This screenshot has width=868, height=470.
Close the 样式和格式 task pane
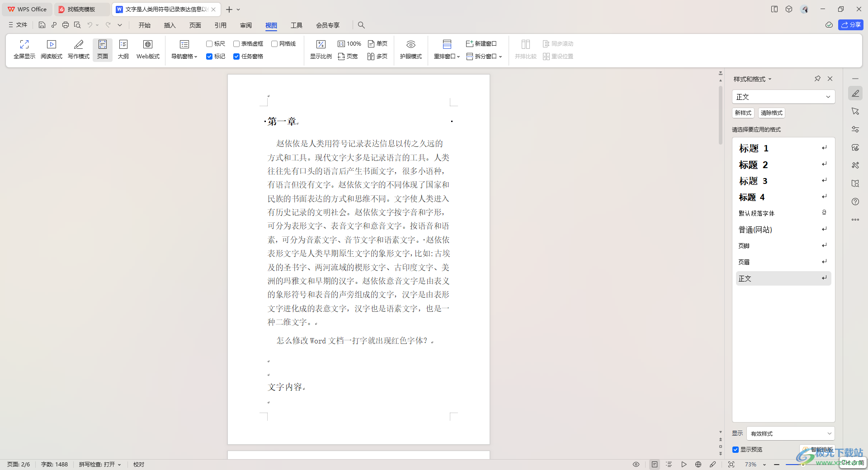click(830, 79)
